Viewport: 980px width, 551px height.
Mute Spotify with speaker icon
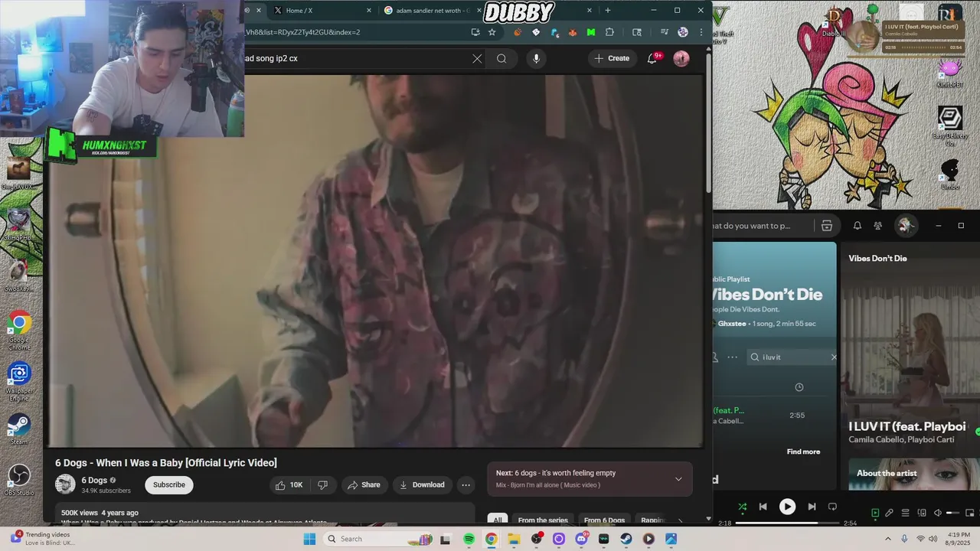tap(937, 513)
